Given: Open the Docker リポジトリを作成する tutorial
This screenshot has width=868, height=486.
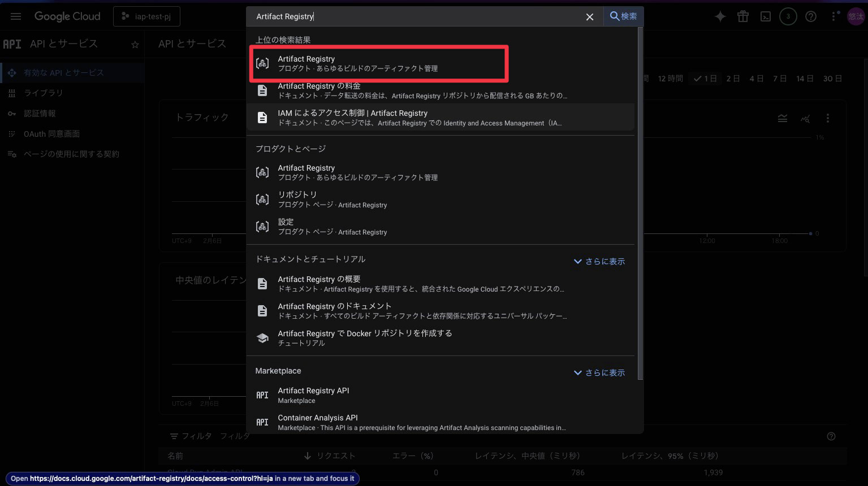Looking at the screenshot, I should (441, 338).
